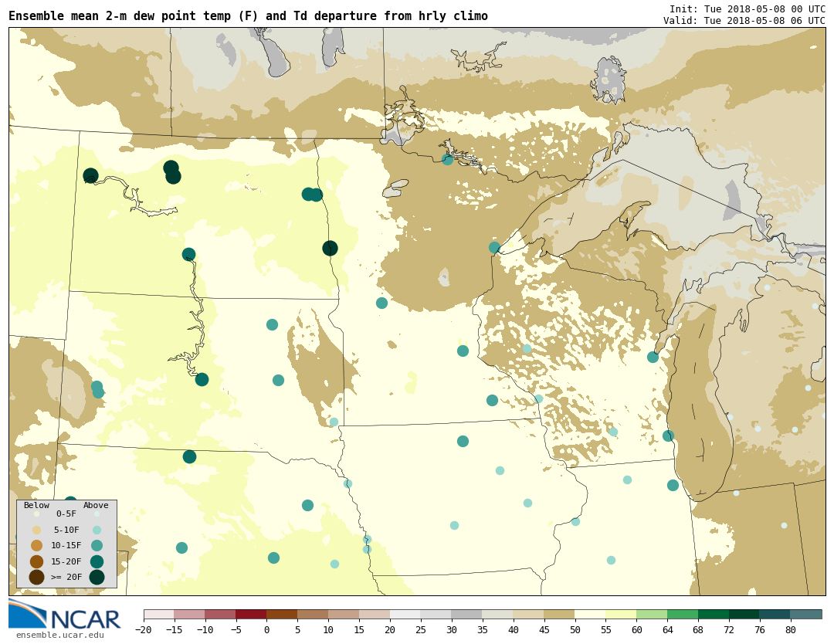The image size is (834, 644).
Task: Click the 'Below' legend column header
Action: pos(36,506)
